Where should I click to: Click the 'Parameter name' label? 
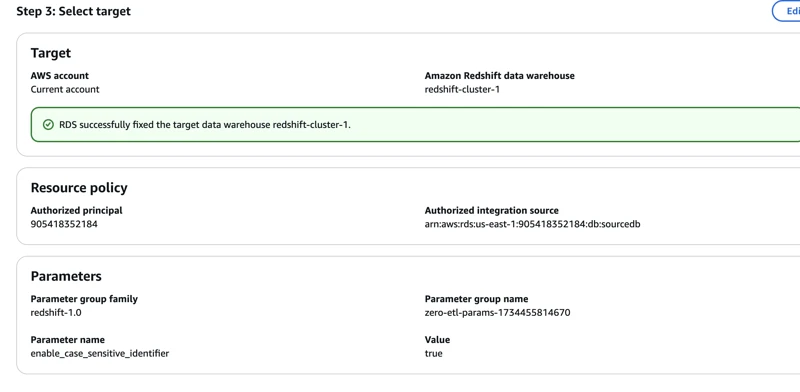(67, 339)
